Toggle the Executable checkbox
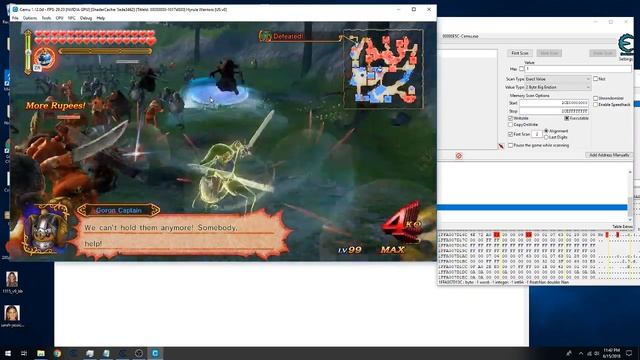The height and width of the screenshot is (360, 640). pos(567,118)
